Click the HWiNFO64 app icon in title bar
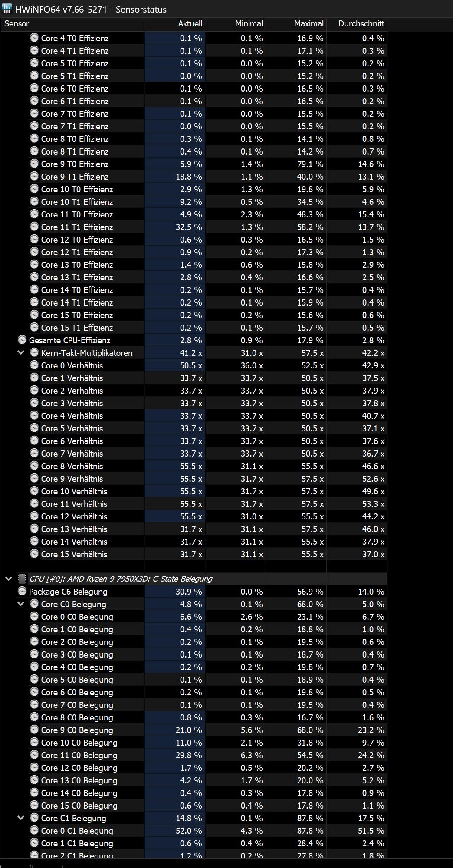This screenshot has width=453, height=868. click(7, 9)
